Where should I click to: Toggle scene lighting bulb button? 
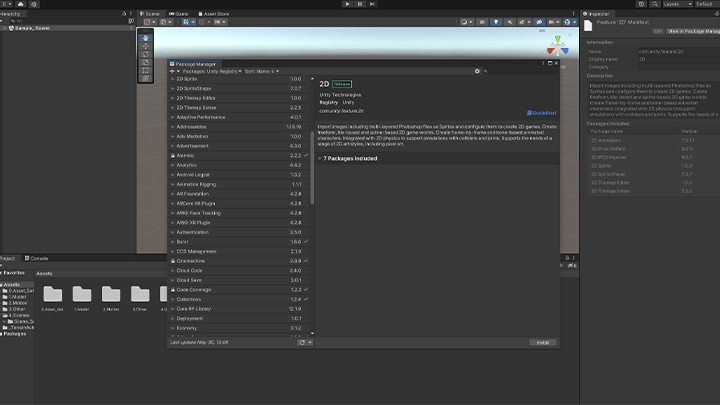pyautogui.click(x=496, y=22)
